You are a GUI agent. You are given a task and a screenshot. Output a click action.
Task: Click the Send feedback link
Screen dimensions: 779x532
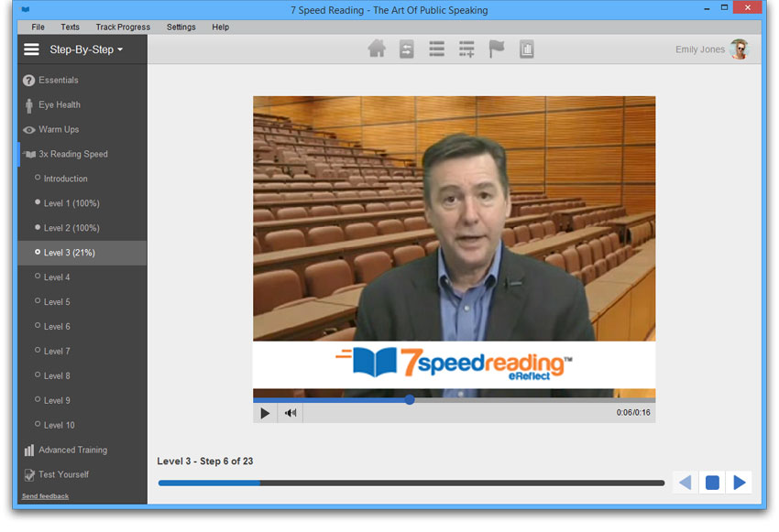44,495
